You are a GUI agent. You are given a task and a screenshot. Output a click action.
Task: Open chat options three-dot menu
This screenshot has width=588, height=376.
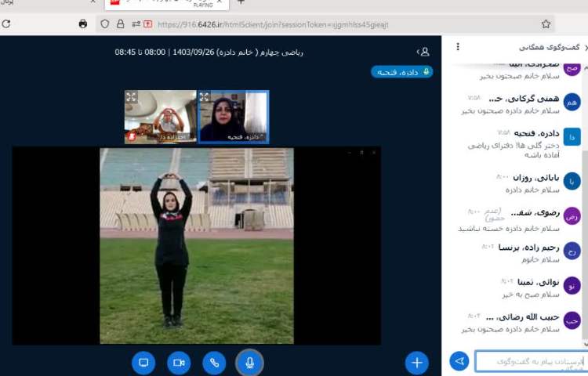[x=458, y=47]
